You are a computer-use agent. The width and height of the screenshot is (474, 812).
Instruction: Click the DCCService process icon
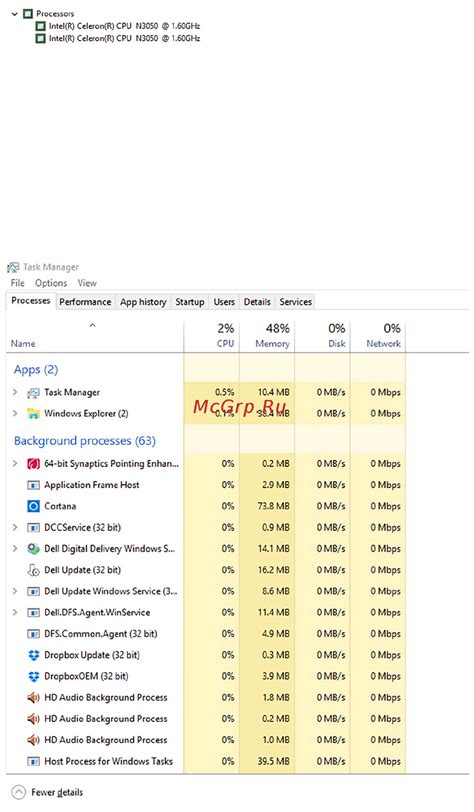(x=33, y=528)
